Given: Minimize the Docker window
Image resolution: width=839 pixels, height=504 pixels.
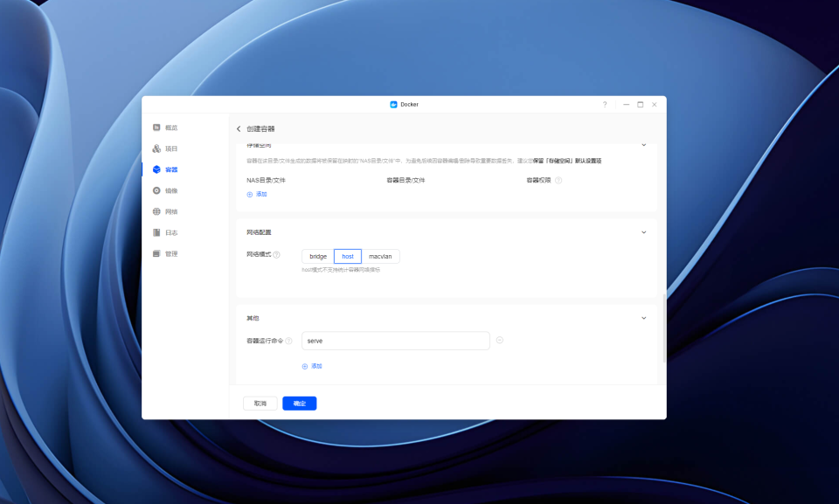Looking at the screenshot, I should coord(626,105).
